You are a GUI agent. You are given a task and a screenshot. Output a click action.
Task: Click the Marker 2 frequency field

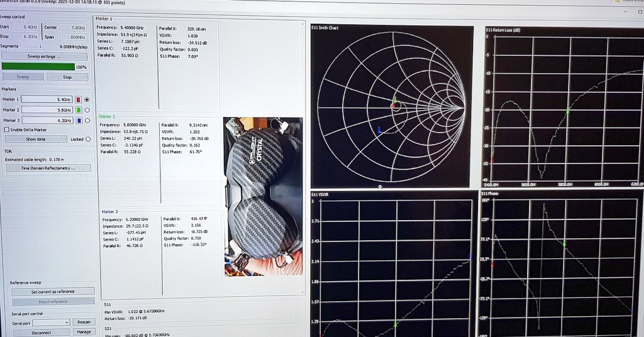47,109
